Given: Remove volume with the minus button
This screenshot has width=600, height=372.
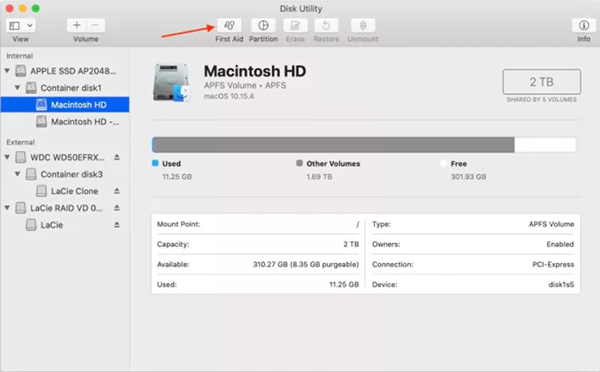Looking at the screenshot, I should [96, 26].
